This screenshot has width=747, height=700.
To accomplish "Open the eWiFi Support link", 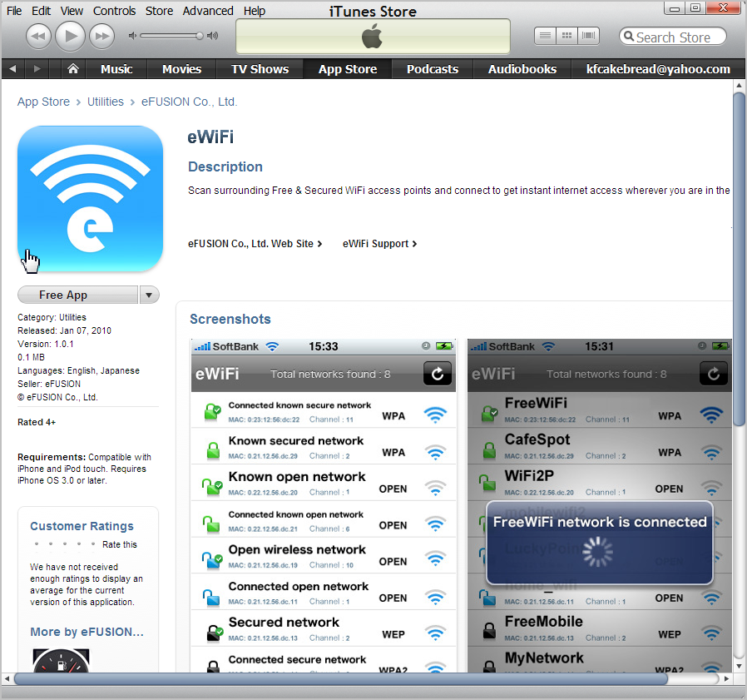I will pyautogui.click(x=379, y=244).
